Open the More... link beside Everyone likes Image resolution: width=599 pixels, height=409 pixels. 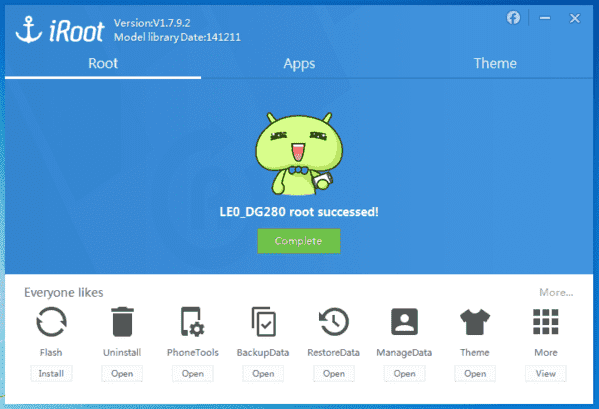pos(556,293)
